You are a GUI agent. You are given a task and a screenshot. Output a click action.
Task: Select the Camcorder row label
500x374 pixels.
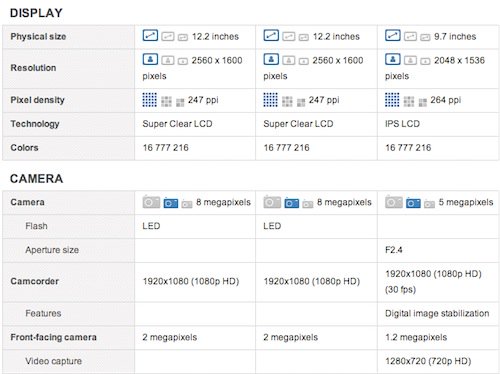35,281
